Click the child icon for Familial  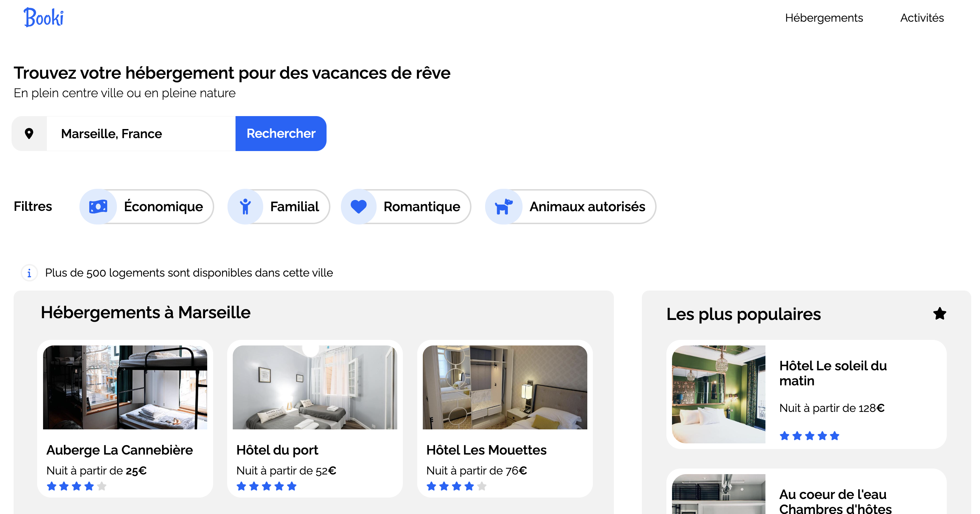(245, 206)
